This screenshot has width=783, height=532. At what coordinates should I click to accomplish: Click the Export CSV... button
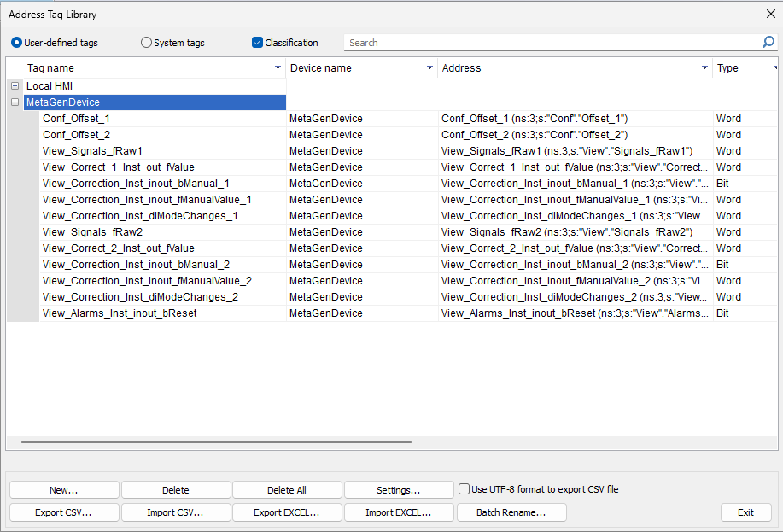coord(64,512)
